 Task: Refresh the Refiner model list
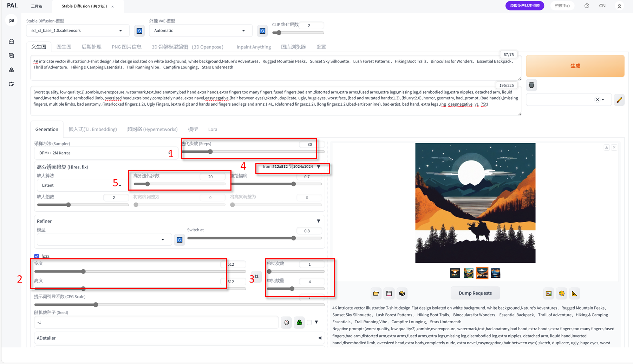click(x=180, y=240)
